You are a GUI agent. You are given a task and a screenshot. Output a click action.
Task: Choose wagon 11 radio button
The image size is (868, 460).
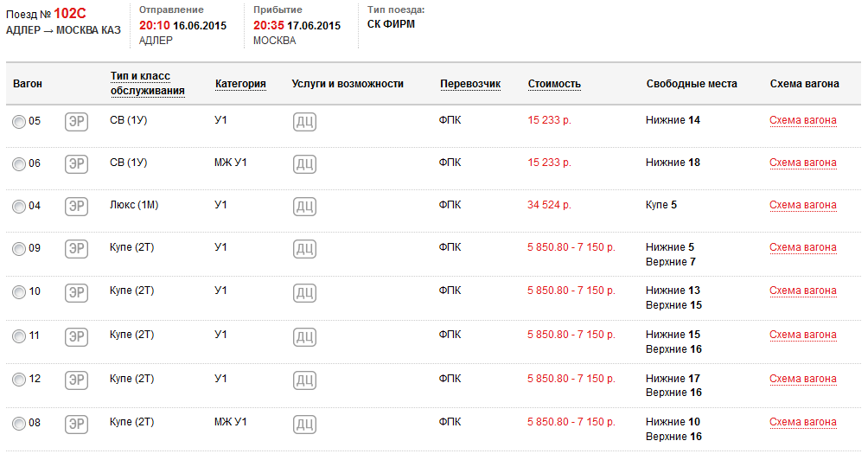(19, 336)
